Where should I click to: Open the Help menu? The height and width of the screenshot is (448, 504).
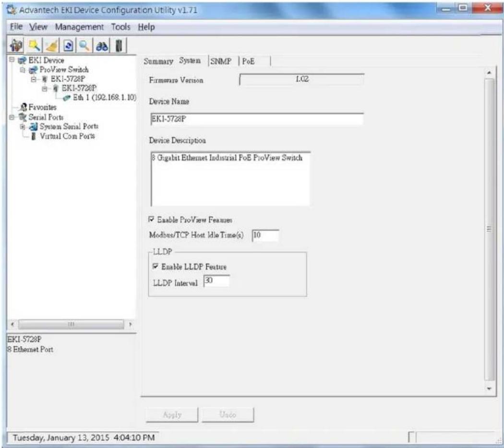click(x=146, y=27)
